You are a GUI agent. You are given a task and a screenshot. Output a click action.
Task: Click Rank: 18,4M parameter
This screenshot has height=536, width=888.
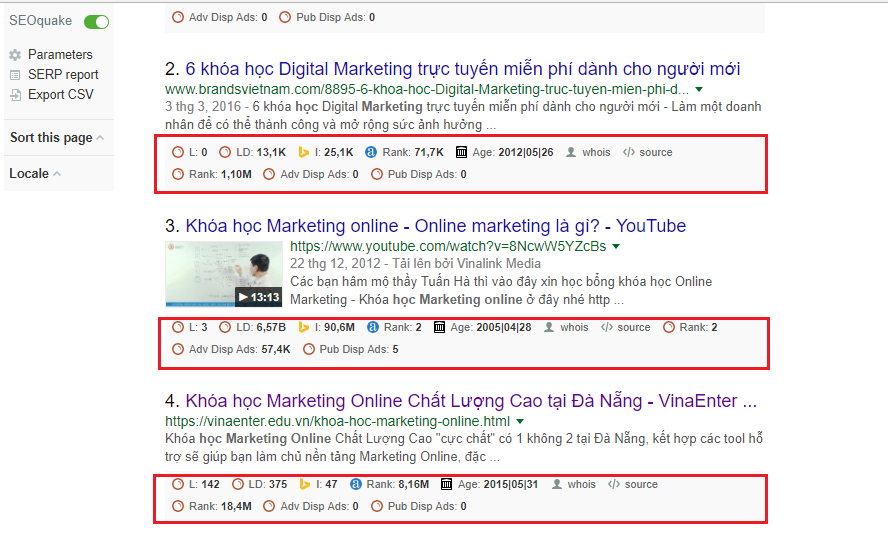(x=212, y=506)
